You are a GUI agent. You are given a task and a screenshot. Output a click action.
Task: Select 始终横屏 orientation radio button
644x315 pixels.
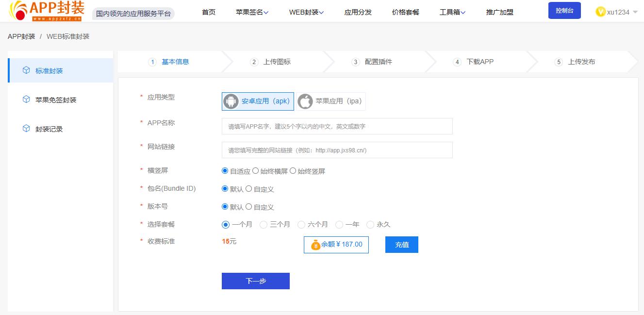coord(256,171)
